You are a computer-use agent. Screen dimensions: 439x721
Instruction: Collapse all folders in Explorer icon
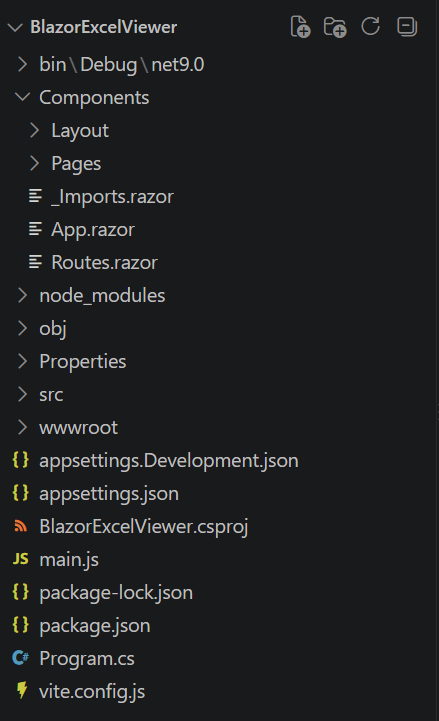pyautogui.click(x=407, y=26)
